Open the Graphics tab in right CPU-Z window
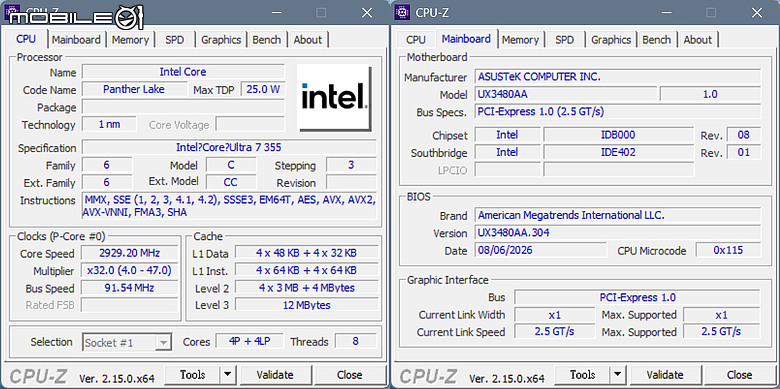Screen dimensions: 780x389 click(x=611, y=40)
